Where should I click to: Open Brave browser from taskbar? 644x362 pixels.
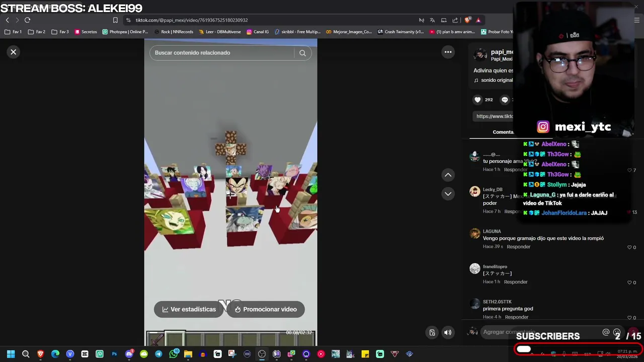[x=40, y=354]
